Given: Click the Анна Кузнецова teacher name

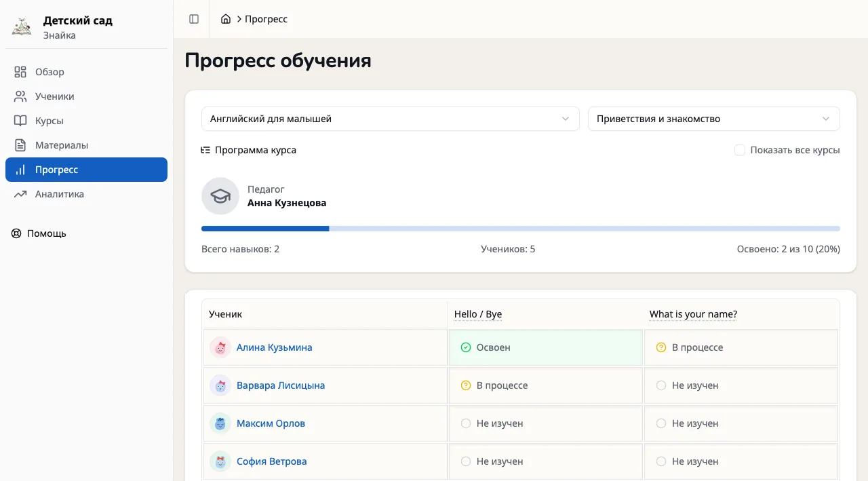Looking at the screenshot, I should click(287, 203).
